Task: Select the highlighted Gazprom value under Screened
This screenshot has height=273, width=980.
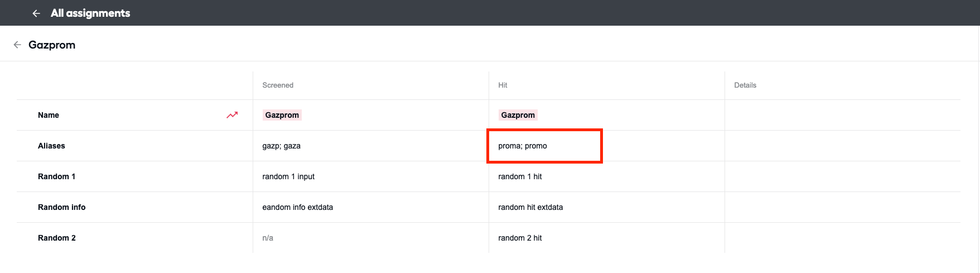Action: [x=282, y=115]
